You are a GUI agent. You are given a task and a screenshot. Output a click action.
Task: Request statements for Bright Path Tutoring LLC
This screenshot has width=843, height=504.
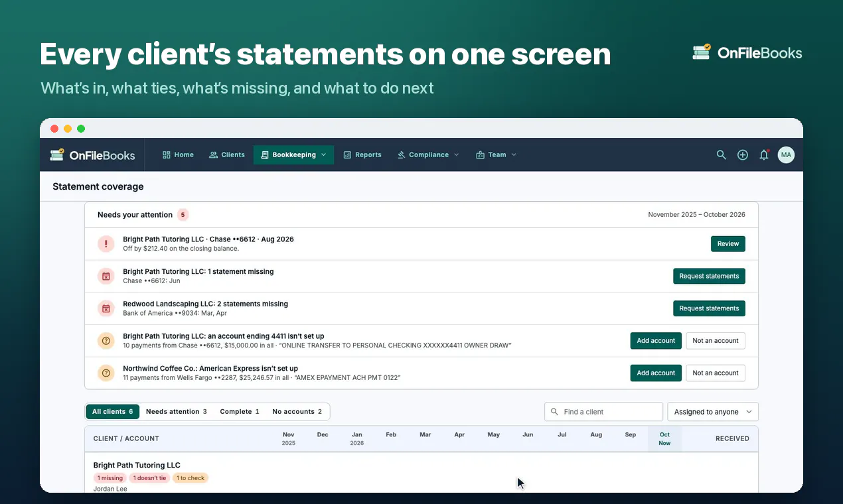pos(709,276)
